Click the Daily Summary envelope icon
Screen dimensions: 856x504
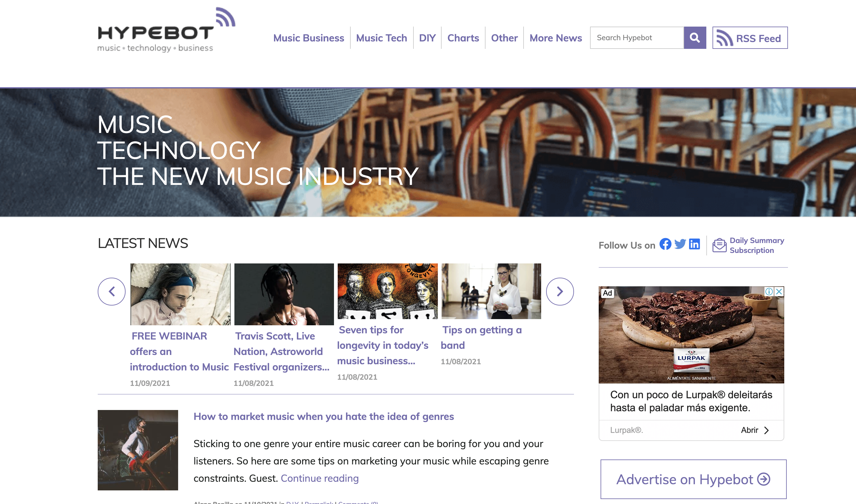pyautogui.click(x=719, y=245)
